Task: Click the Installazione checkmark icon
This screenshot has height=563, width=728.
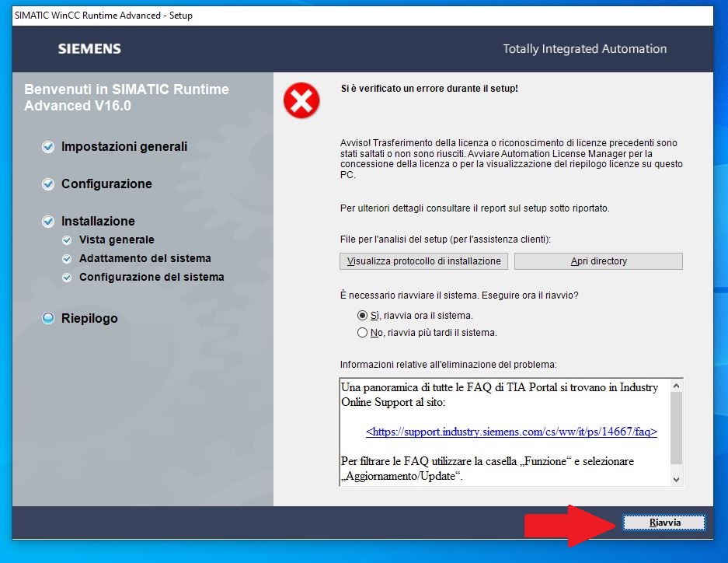Action: (48, 222)
